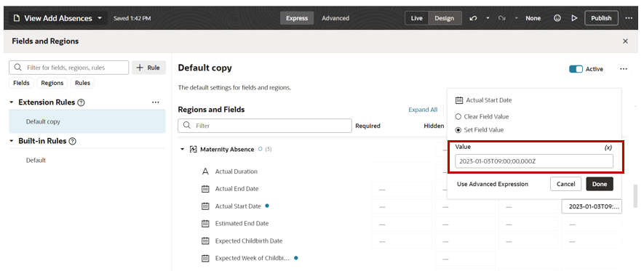
Task: Click the Built-in Rules help icon
Action: point(72,141)
